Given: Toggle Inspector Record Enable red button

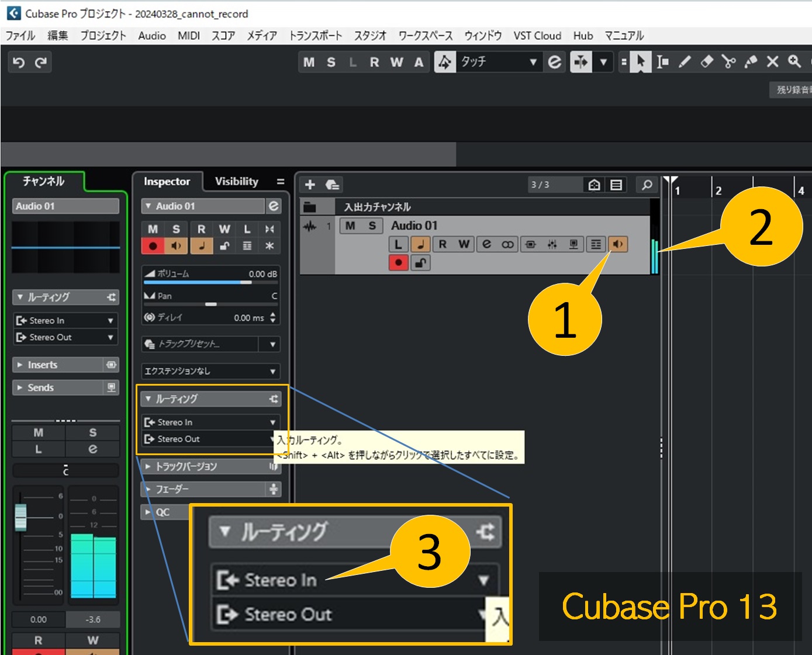Looking at the screenshot, I should 153,246.
